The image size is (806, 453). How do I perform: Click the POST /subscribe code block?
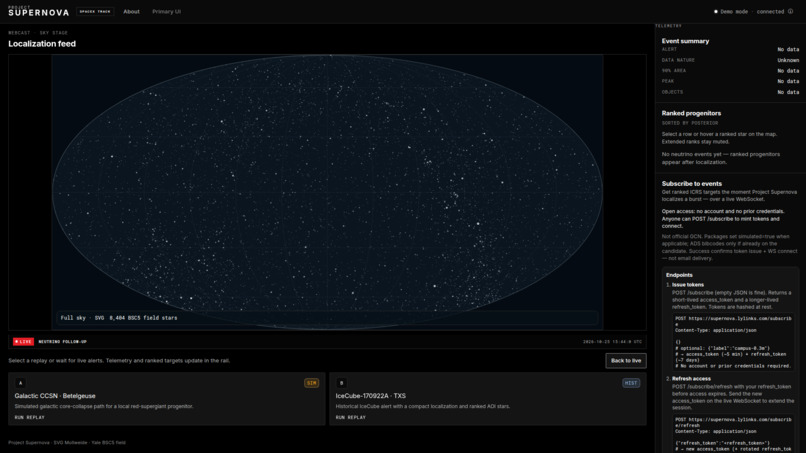point(734,342)
